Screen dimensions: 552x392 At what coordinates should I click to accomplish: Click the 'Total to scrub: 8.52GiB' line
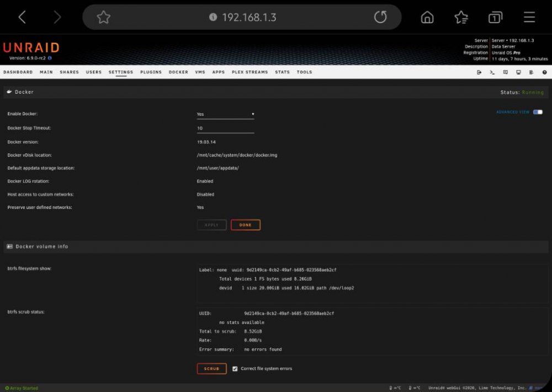pos(231,331)
